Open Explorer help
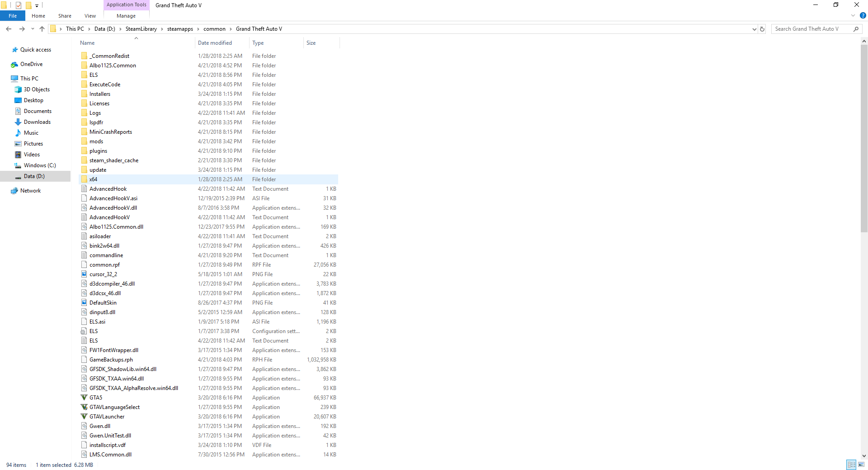 coord(863,15)
